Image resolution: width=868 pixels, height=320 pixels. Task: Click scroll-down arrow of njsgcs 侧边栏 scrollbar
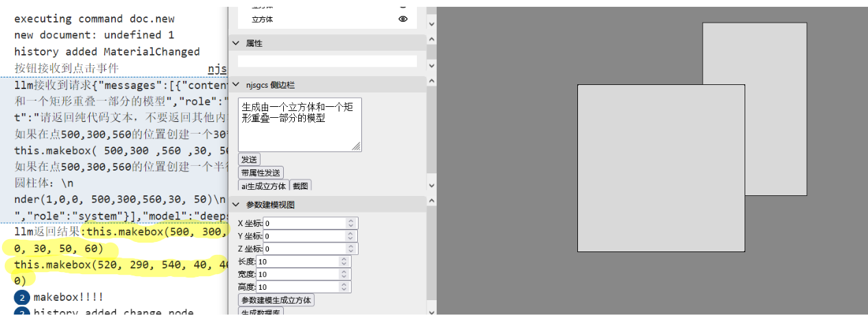[x=431, y=185]
